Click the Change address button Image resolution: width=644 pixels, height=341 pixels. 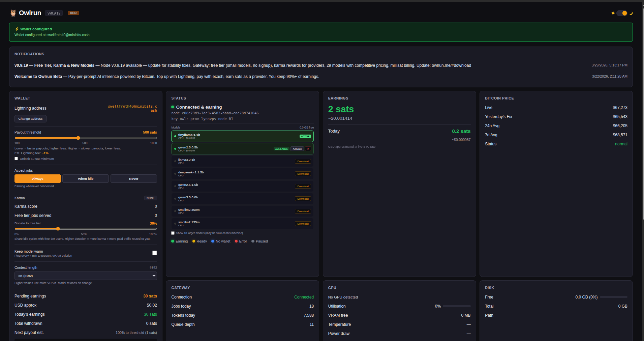point(30,119)
